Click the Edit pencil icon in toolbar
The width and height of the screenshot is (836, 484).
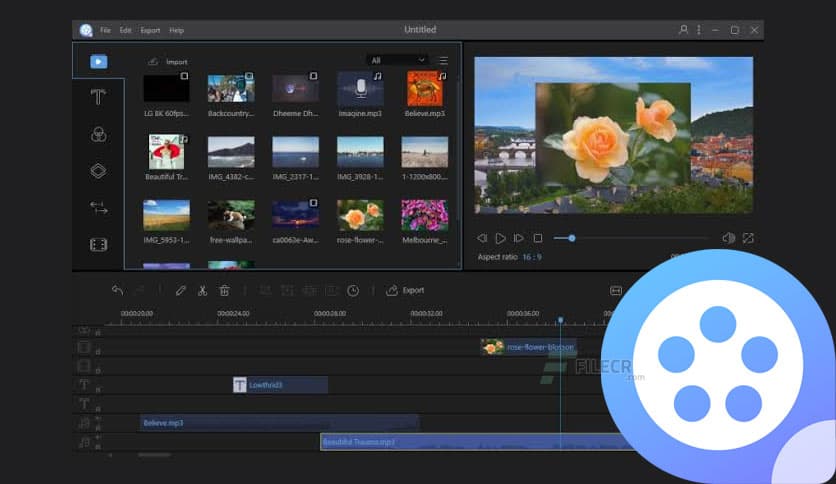tap(181, 290)
